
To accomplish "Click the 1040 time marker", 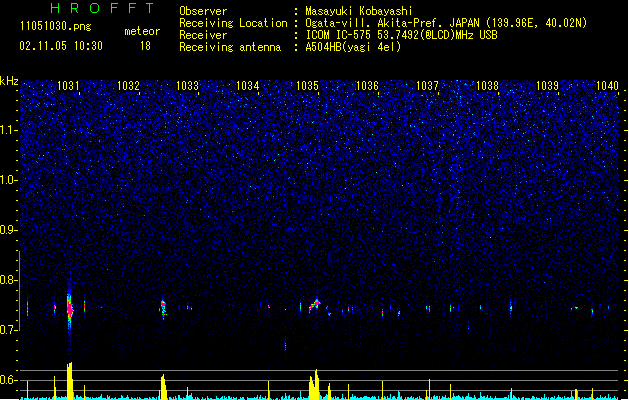I will [607, 86].
